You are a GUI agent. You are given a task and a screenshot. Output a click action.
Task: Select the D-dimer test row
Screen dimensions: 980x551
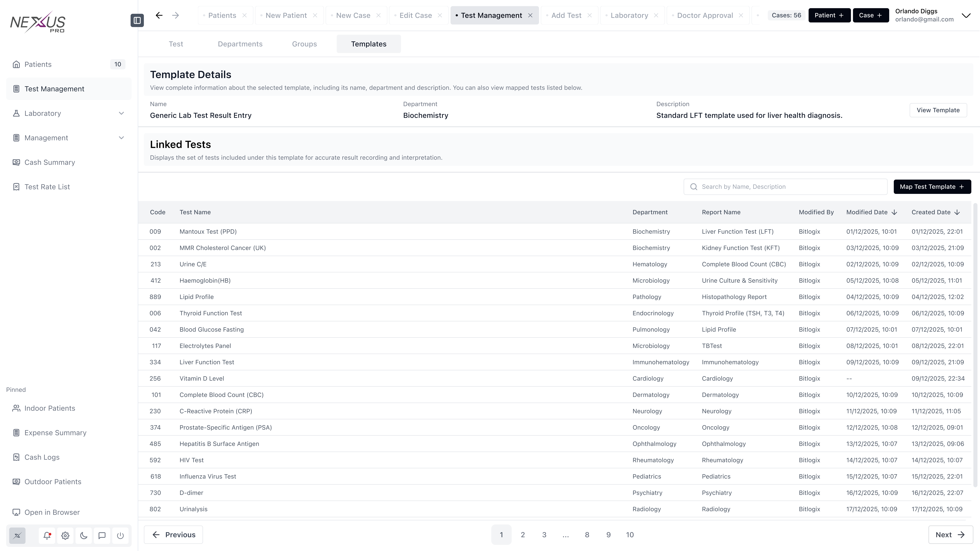pyautogui.click(x=555, y=493)
